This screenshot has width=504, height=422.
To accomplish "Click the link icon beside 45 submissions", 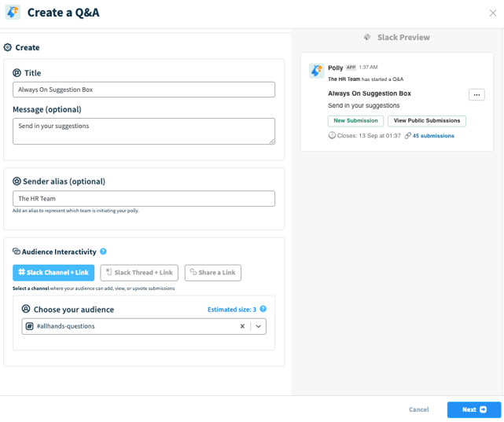I will (x=408, y=135).
